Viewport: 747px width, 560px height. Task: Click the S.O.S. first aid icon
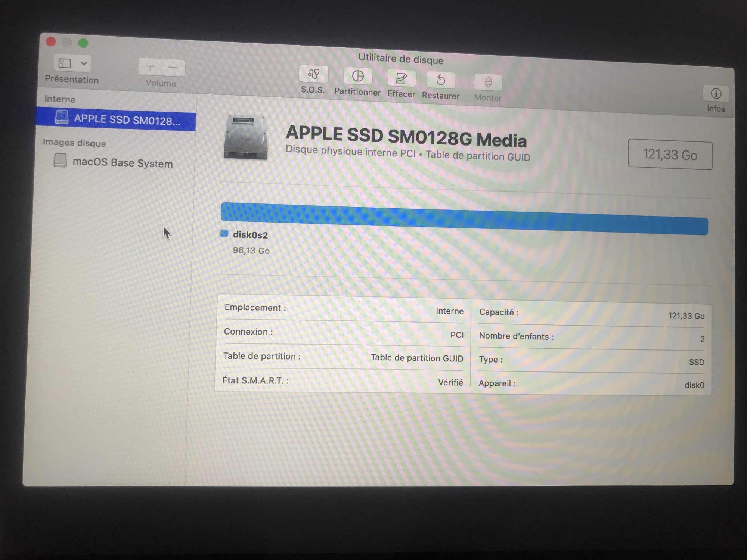(313, 74)
